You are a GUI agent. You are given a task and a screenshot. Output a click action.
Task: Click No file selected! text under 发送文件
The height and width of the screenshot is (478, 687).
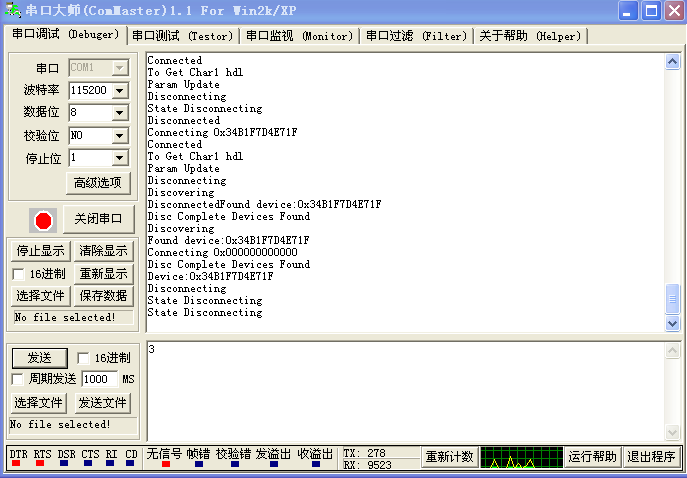60,425
